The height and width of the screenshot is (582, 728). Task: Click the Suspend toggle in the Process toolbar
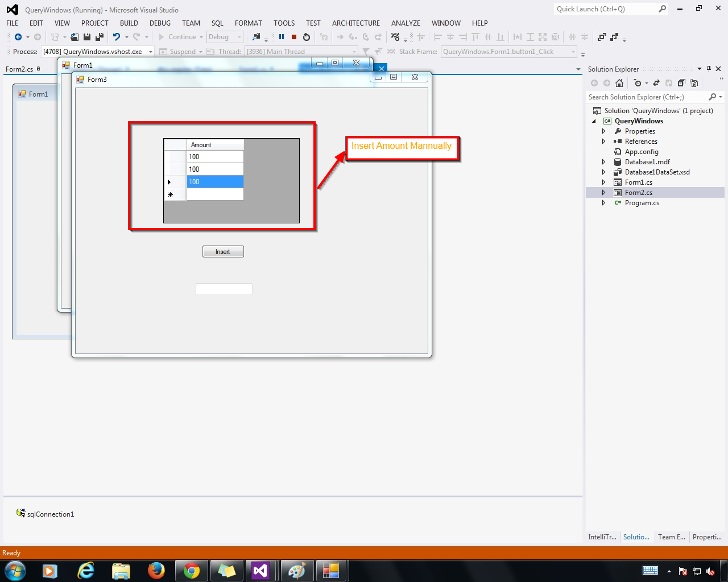[x=180, y=51]
